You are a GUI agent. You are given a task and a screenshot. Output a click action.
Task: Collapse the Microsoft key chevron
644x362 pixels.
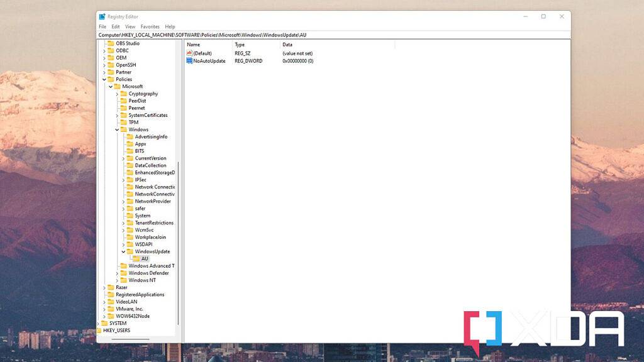point(111,86)
